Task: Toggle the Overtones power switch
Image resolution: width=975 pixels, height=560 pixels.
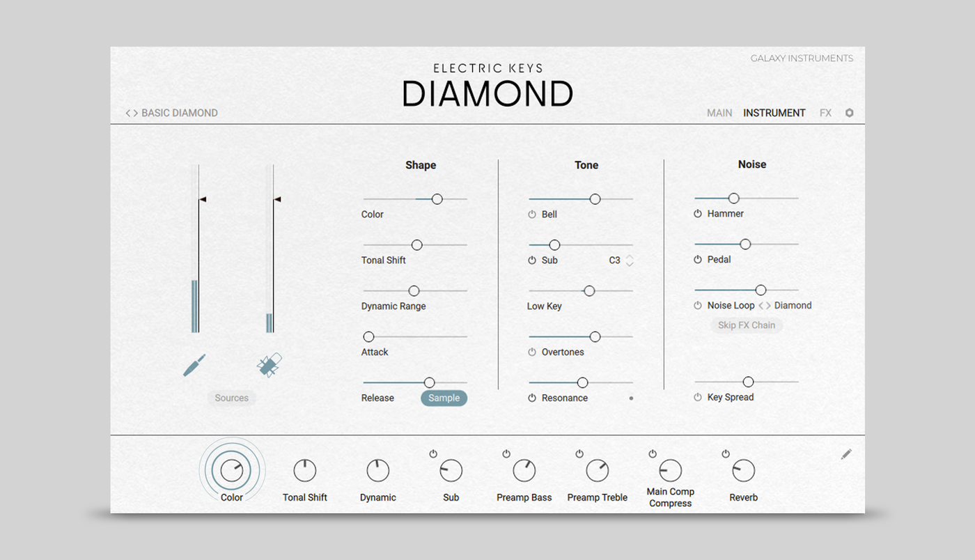Action: pos(532,352)
